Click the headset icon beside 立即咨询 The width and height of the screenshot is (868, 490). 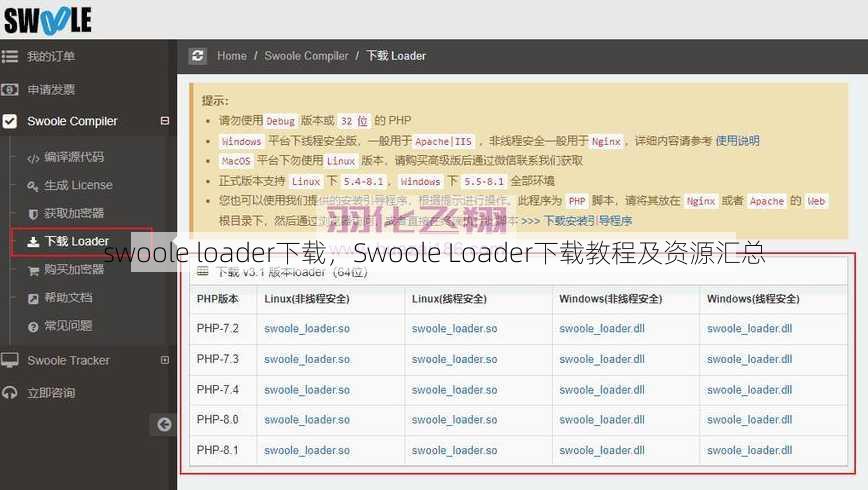tap(9, 393)
